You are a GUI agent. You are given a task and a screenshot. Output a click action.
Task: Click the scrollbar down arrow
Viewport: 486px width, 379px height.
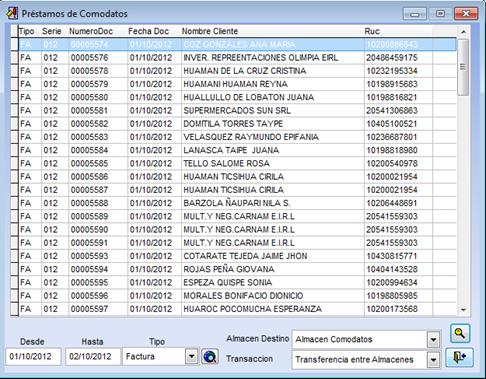(x=463, y=310)
